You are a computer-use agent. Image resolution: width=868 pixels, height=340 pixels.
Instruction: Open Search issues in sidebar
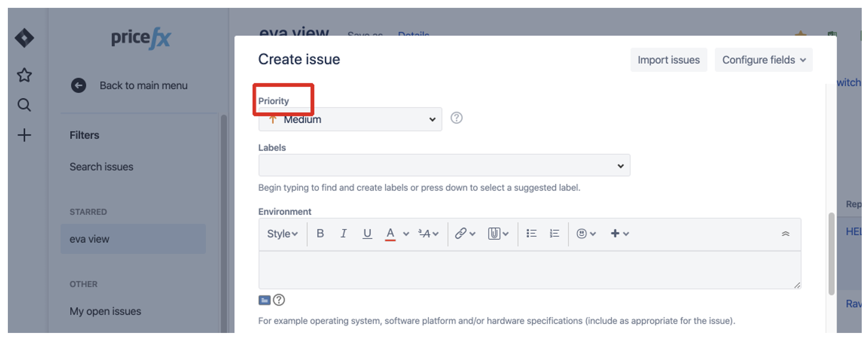(102, 167)
